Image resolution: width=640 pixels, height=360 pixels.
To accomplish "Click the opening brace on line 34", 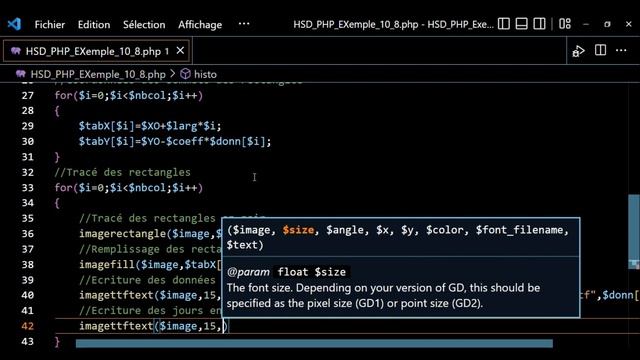I will coord(57,203).
